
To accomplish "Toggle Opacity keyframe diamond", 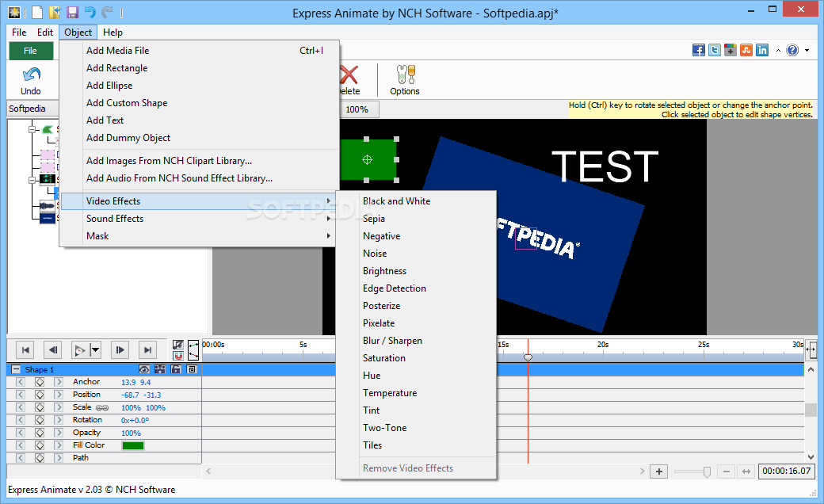I will pyautogui.click(x=40, y=433).
